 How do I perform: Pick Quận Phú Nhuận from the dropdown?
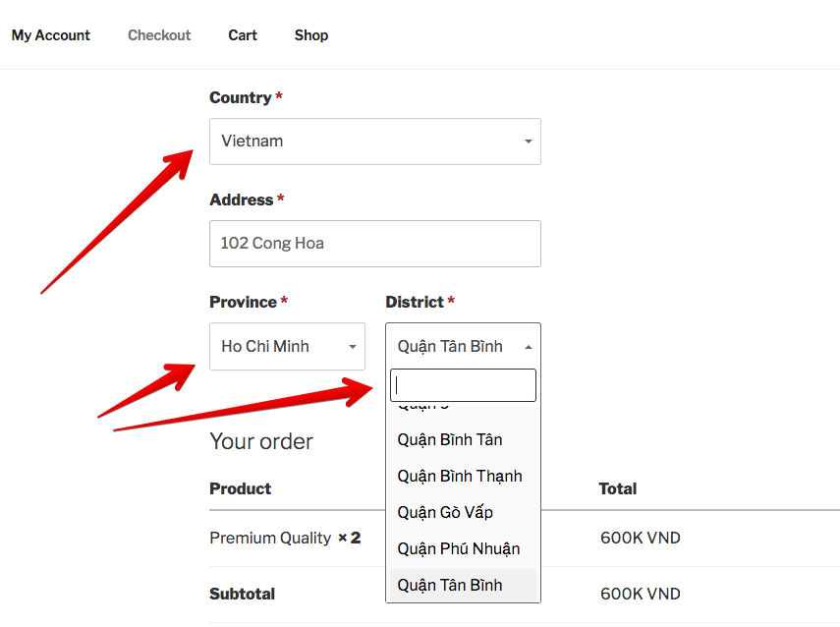tap(459, 548)
